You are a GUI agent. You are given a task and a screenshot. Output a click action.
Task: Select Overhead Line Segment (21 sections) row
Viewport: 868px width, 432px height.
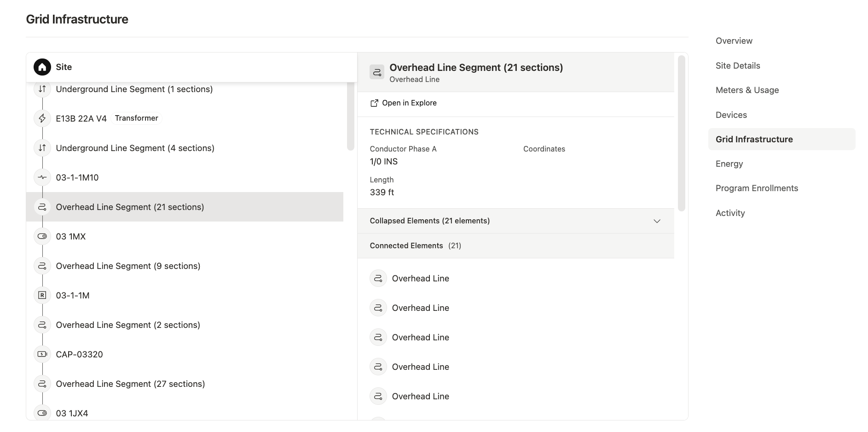(x=185, y=207)
